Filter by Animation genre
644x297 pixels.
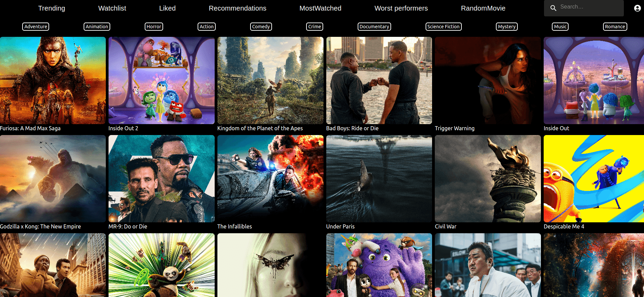coord(97,27)
